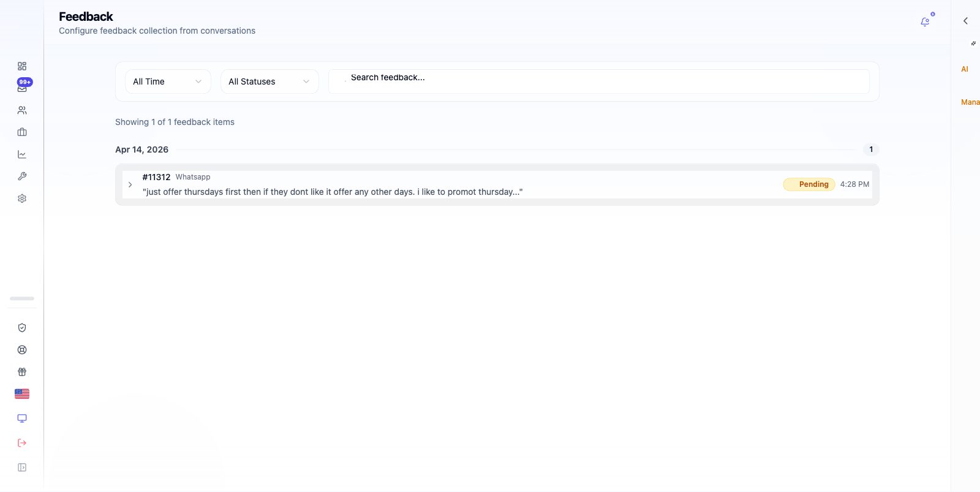Open the settings gear icon
Image resolution: width=980 pixels, height=492 pixels.
pos(22,199)
